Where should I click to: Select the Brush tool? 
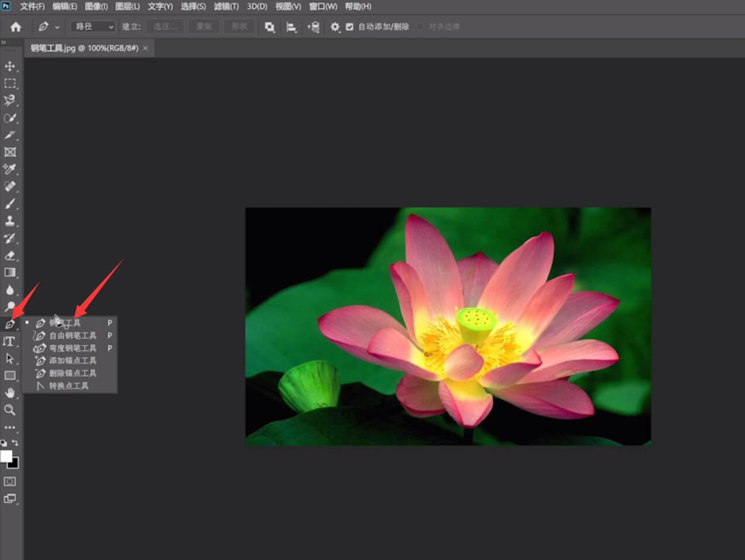click(10, 204)
